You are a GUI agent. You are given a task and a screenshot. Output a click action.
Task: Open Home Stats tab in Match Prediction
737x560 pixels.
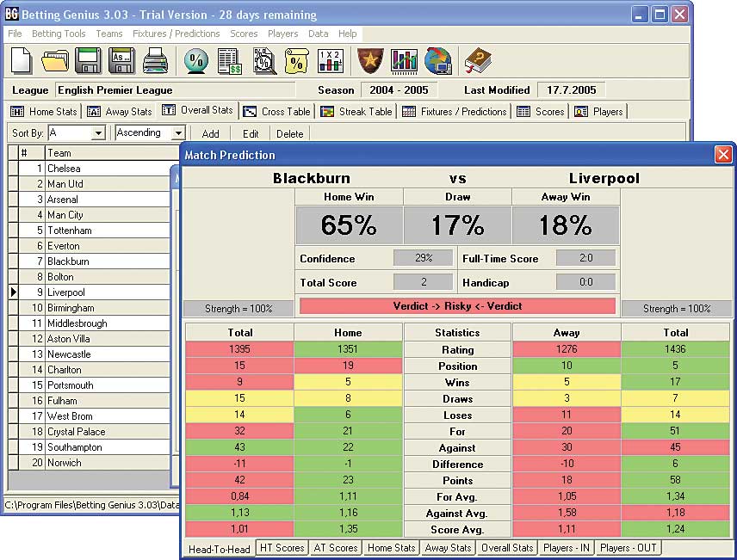point(391,548)
